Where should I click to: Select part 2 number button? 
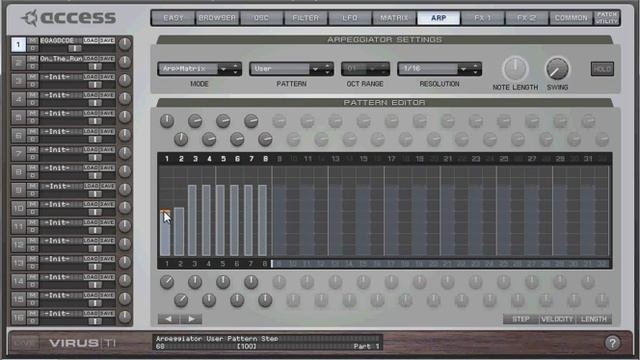click(x=18, y=62)
